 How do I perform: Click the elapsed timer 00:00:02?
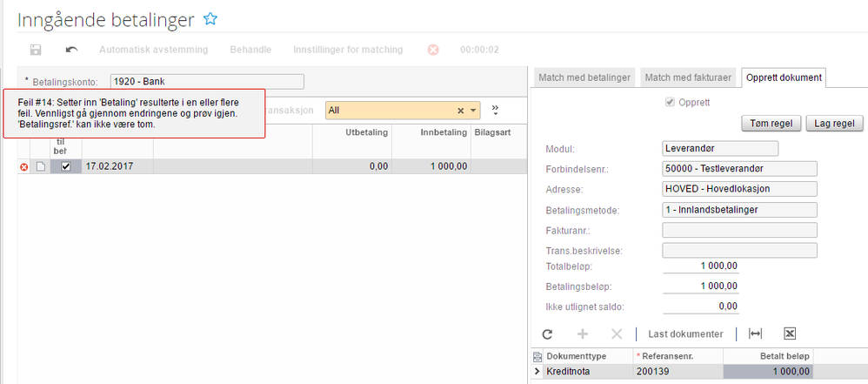pyautogui.click(x=479, y=50)
